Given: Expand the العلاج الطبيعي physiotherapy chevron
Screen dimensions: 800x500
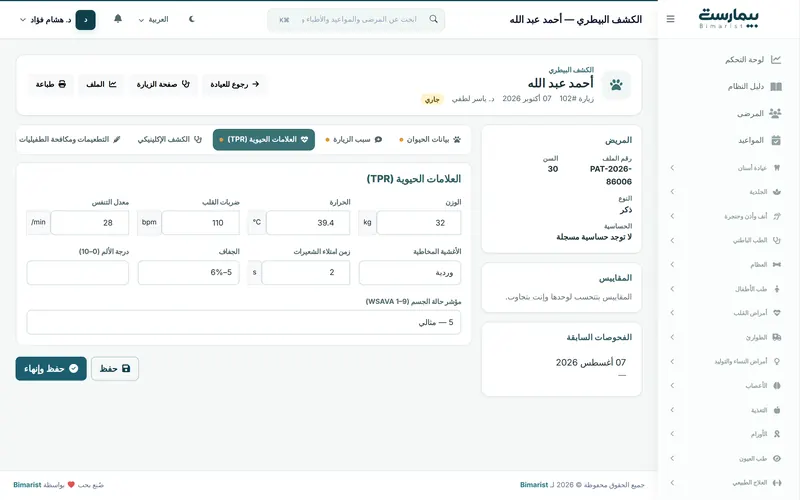Looking at the screenshot, I should click(x=672, y=483).
